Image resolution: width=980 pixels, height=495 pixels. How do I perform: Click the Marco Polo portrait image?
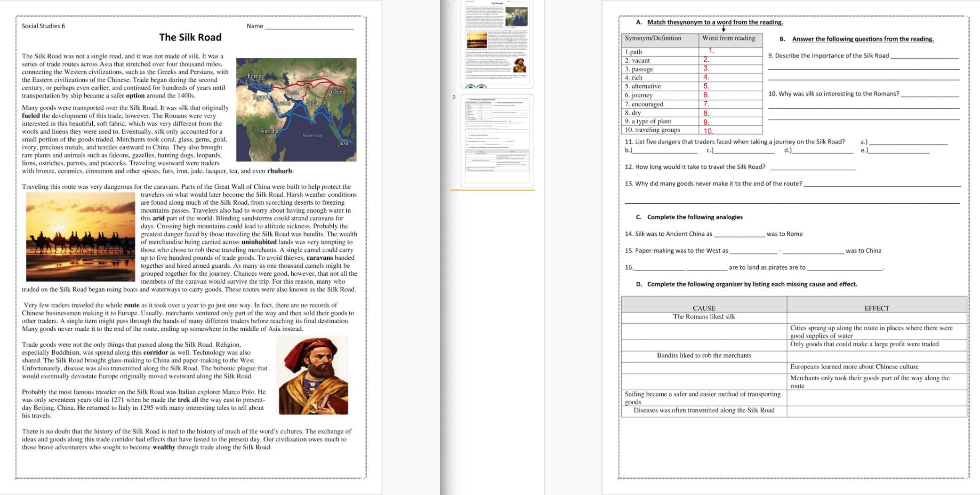(x=313, y=375)
